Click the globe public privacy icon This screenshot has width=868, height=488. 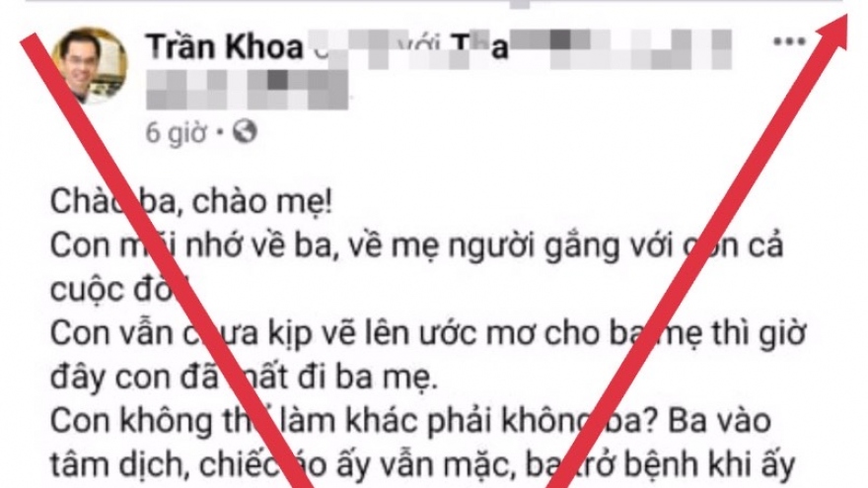[245, 132]
